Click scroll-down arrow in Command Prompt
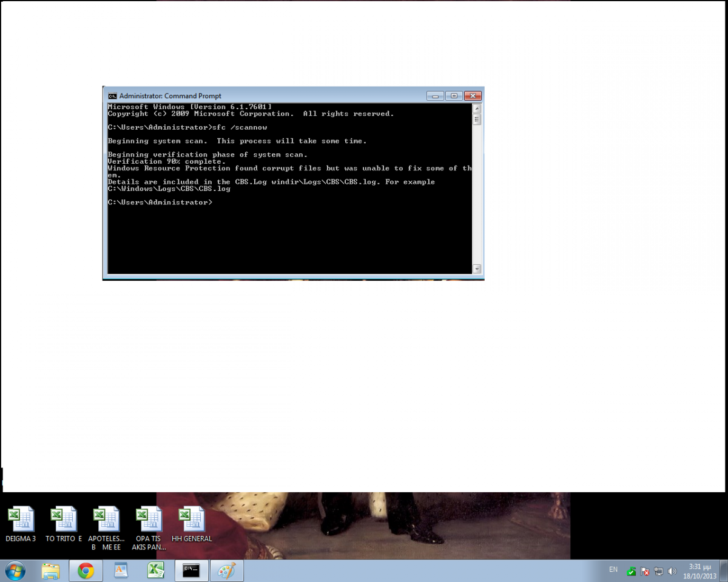This screenshot has width=728, height=582. [477, 269]
